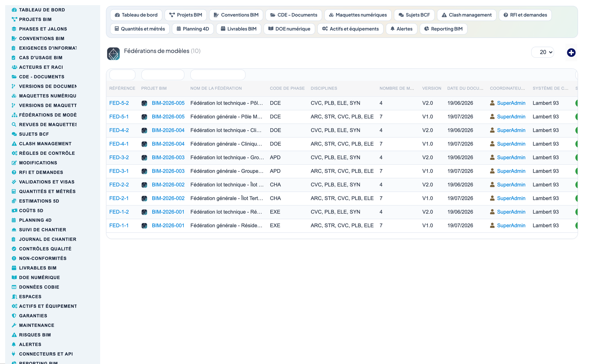Open the SuperAdmin link in FED-5-1 row
The height and width of the screenshot is (364, 589).
[x=511, y=117]
